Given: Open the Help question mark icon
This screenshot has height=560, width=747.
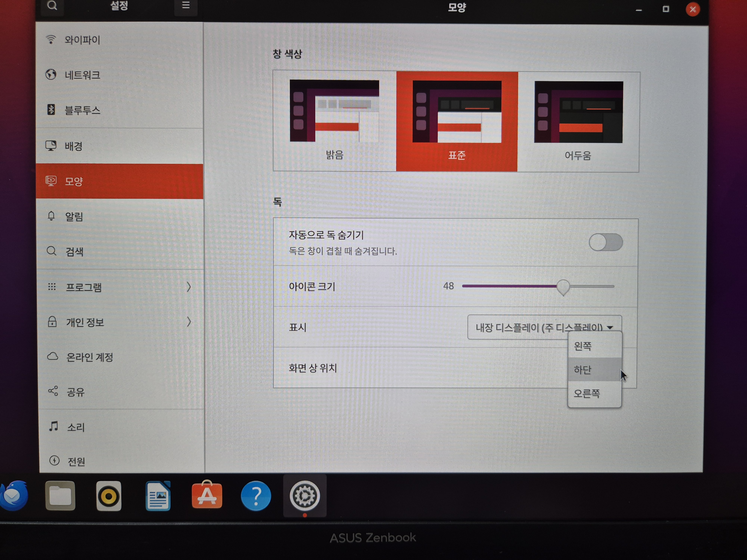Looking at the screenshot, I should [256, 496].
